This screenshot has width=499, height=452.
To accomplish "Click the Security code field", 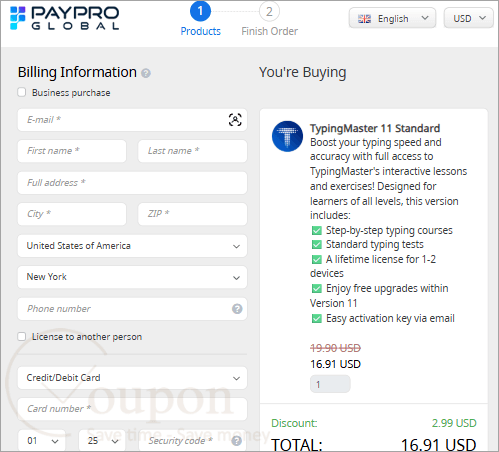I will [x=193, y=441].
